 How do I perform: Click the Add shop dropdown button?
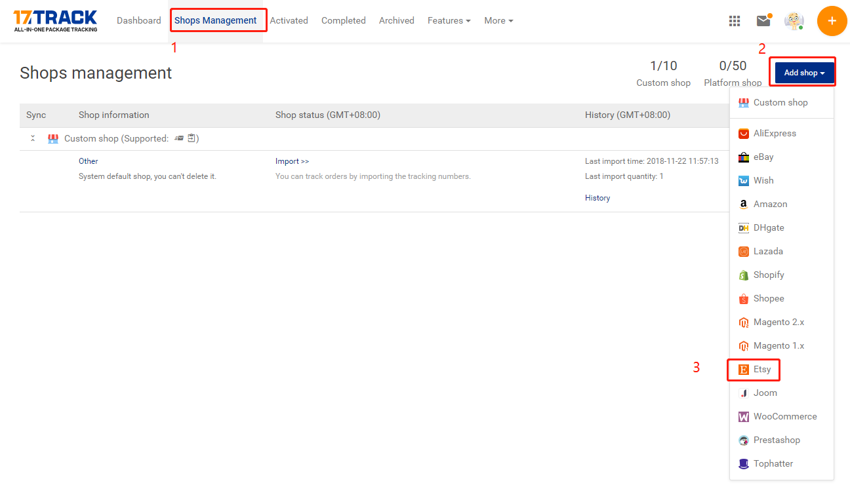804,73
